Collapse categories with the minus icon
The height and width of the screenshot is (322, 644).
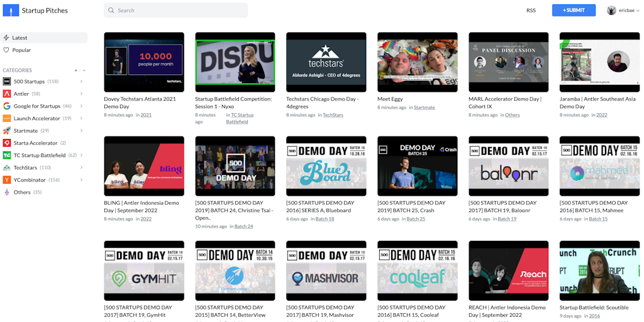(84, 70)
